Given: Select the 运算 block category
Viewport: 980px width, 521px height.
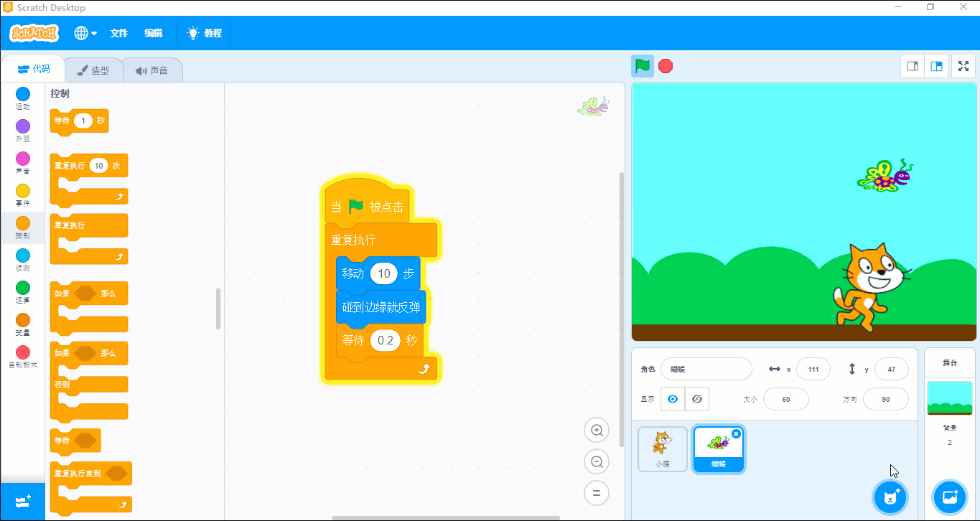Looking at the screenshot, I should 23,292.
